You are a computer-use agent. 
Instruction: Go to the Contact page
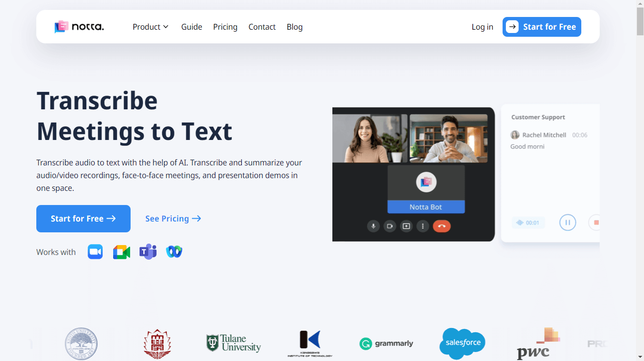tap(262, 27)
